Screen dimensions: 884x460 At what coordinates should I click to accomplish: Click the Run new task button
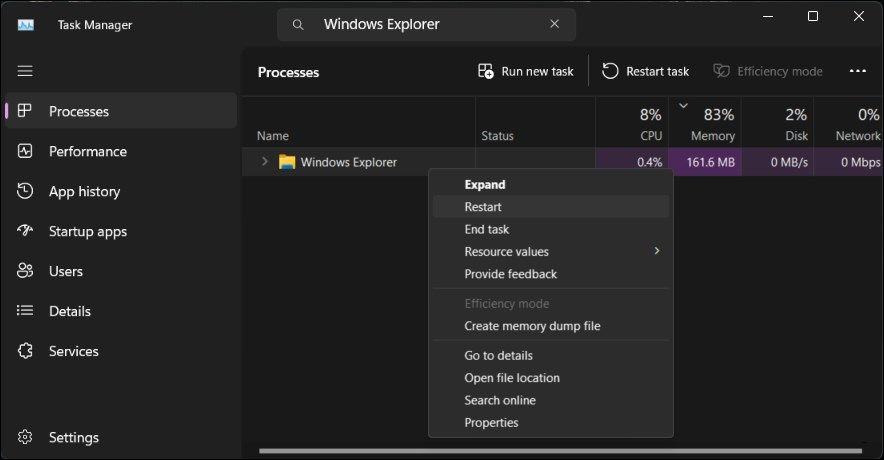[526, 71]
